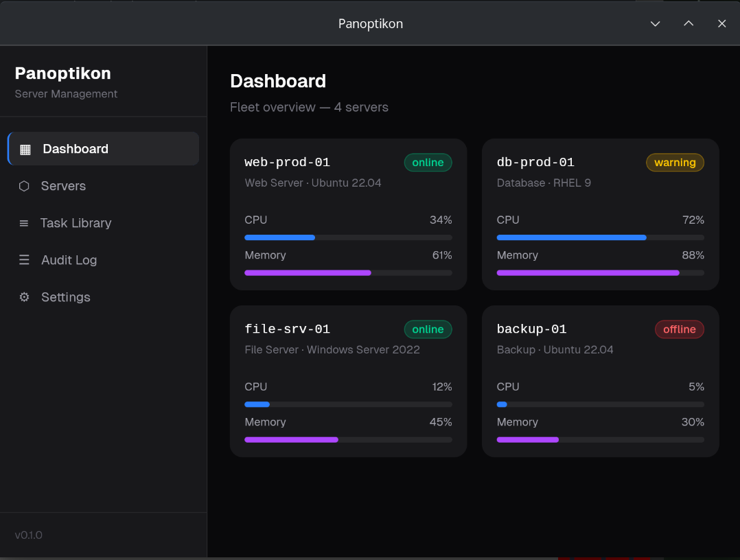Click the 'Server Management' sidebar subtitle
740x560 pixels.
tap(66, 94)
